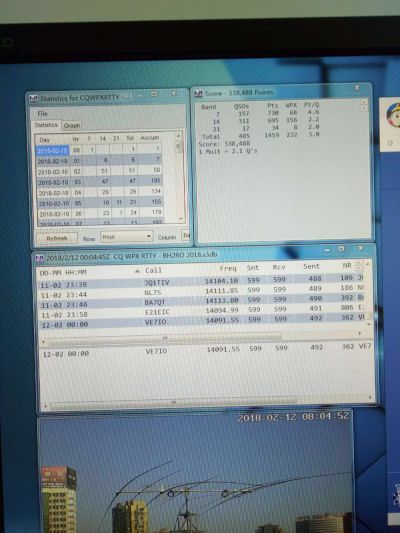Click the Total row in Score window

260,135
